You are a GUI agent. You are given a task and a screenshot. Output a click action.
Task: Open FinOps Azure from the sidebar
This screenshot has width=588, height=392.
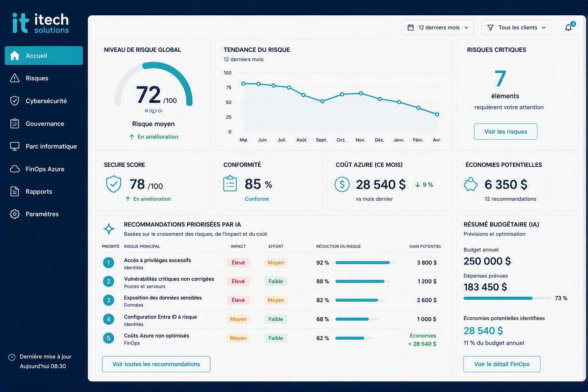(44, 169)
